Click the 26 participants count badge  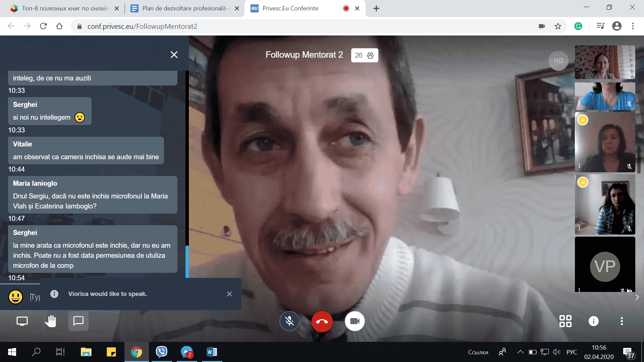click(364, 55)
